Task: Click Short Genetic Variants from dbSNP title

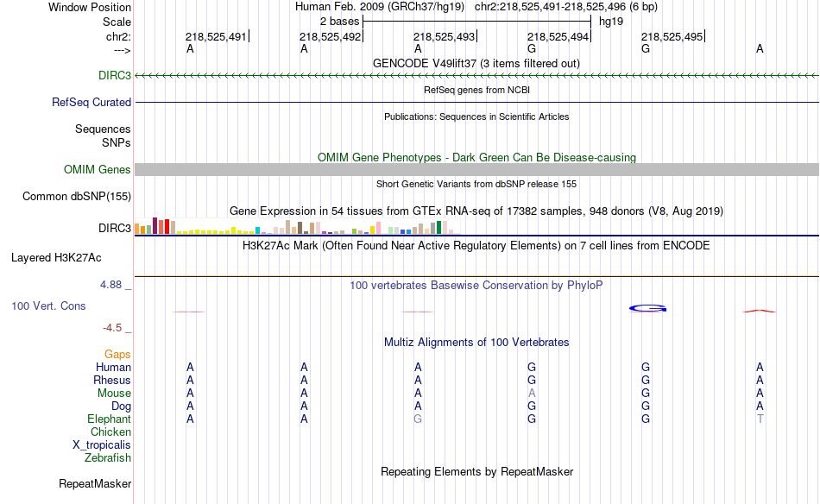Action: 476,184
